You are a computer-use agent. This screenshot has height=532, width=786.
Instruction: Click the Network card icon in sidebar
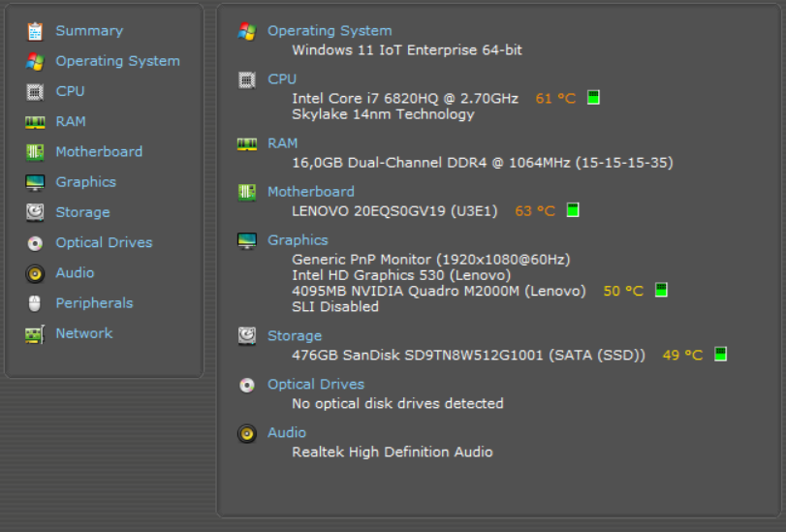click(x=35, y=334)
